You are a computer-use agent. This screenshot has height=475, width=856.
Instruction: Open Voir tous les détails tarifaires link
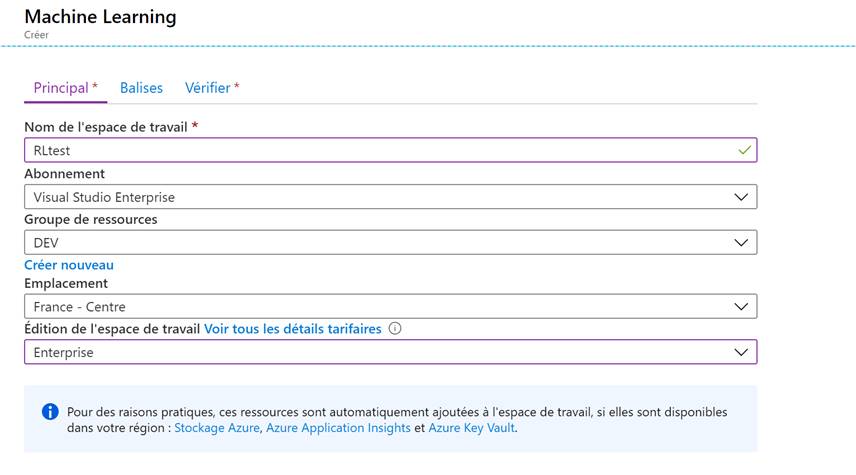(x=293, y=329)
